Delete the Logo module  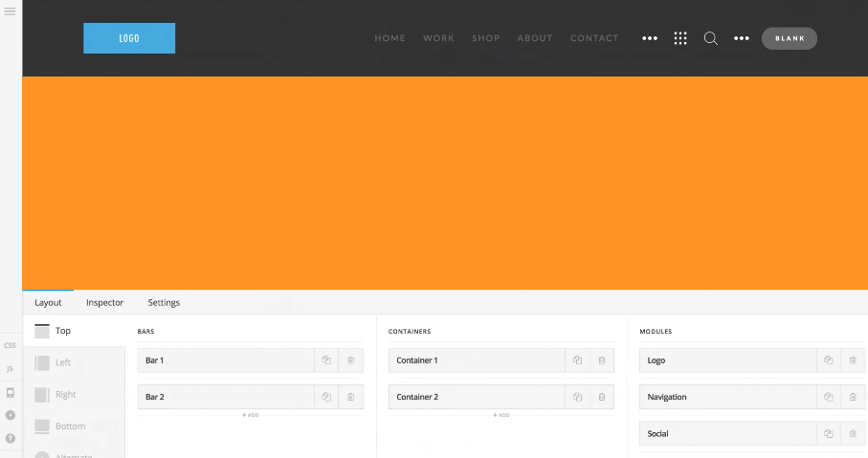point(853,360)
